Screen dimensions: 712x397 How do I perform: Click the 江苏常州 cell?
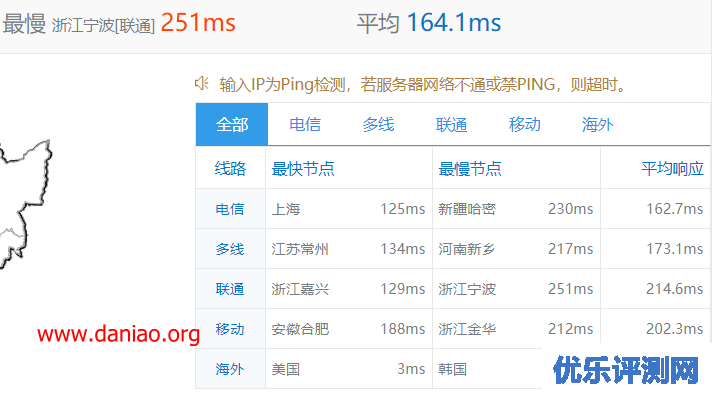coord(300,249)
